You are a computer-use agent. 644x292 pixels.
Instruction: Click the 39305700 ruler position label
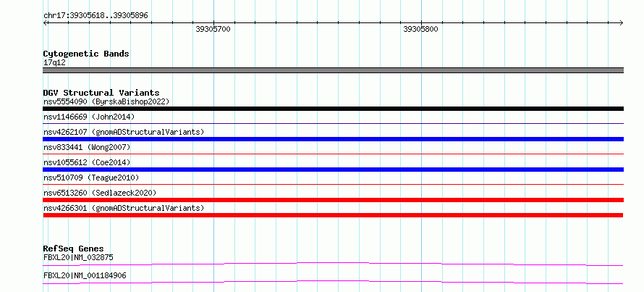(x=213, y=29)
